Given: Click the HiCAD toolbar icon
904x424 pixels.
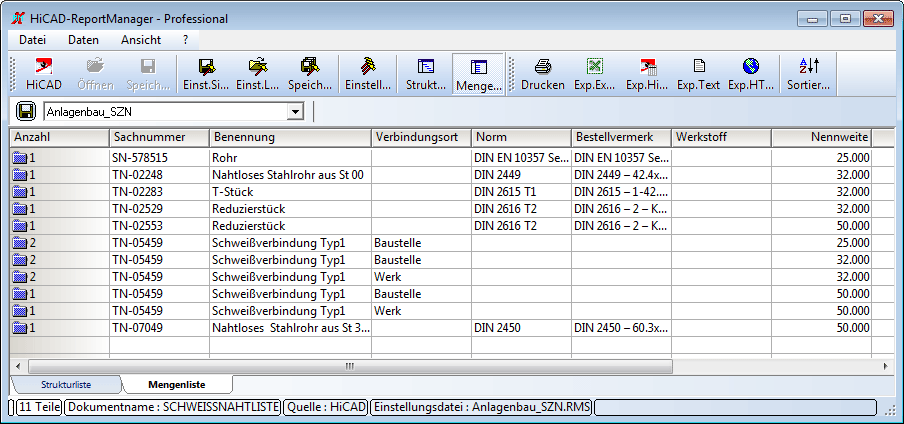Looking at the screenshot, I should pos(44,67).
